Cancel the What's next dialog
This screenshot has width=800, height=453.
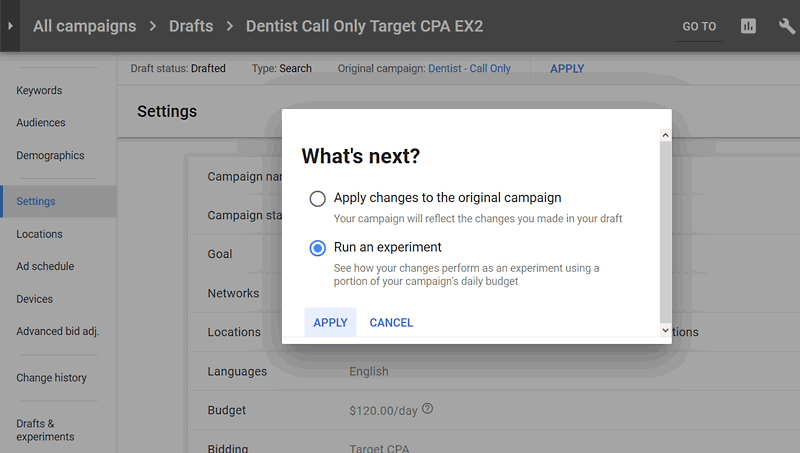pyautogui.click(x=391, y=322)
